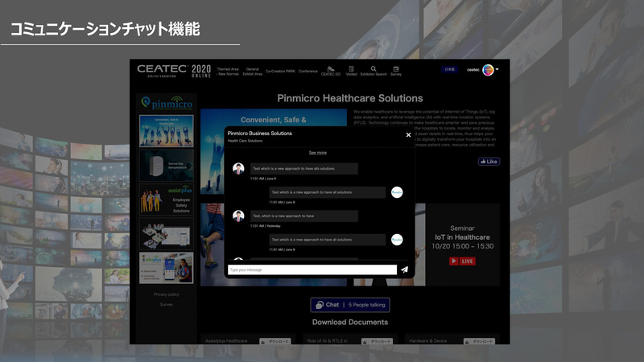
Task: Close the chat dialog with X
Action: point(408,134)
